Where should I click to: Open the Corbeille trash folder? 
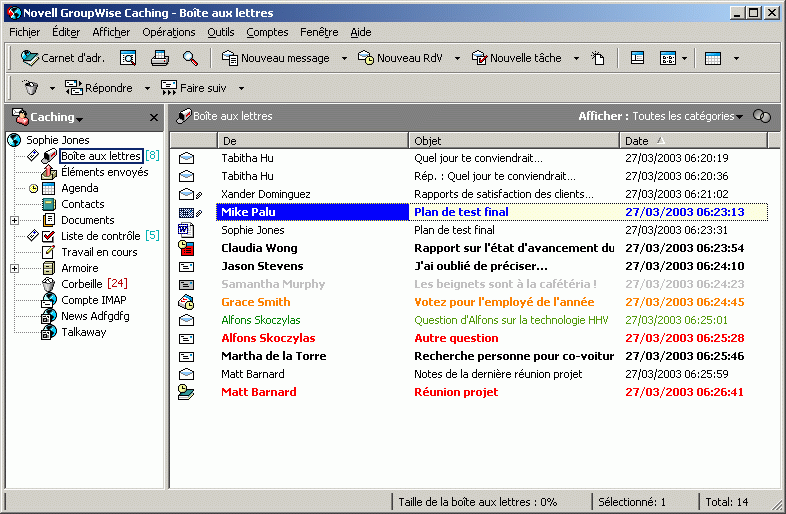(82, 284)
